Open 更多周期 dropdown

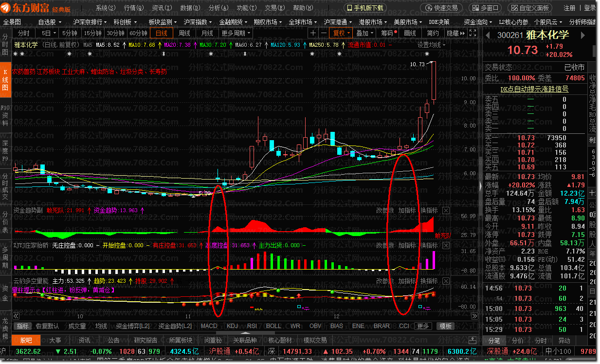[x=236, y=33]
